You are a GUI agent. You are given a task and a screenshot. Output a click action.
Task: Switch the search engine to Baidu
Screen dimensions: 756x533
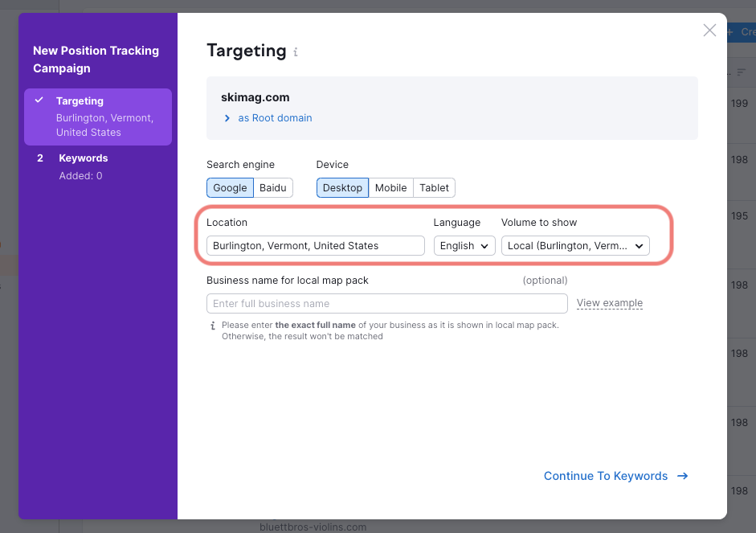[x=273, y=187]
